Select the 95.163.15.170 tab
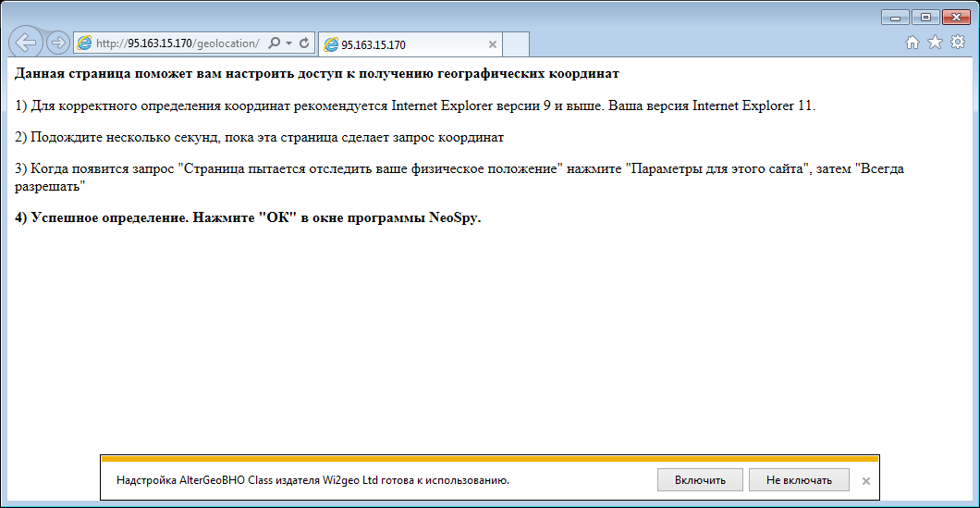This screenshot has height=508, width=980. [x=410, y=44]
